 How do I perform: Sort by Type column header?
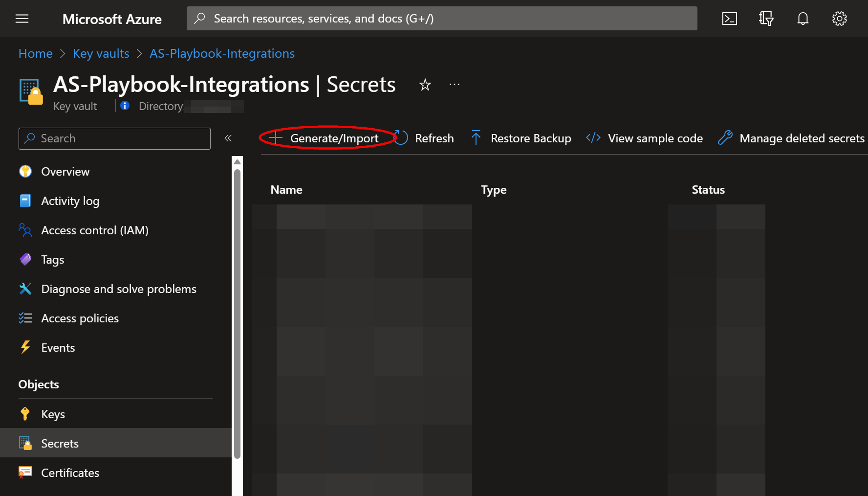pos(494,190)
